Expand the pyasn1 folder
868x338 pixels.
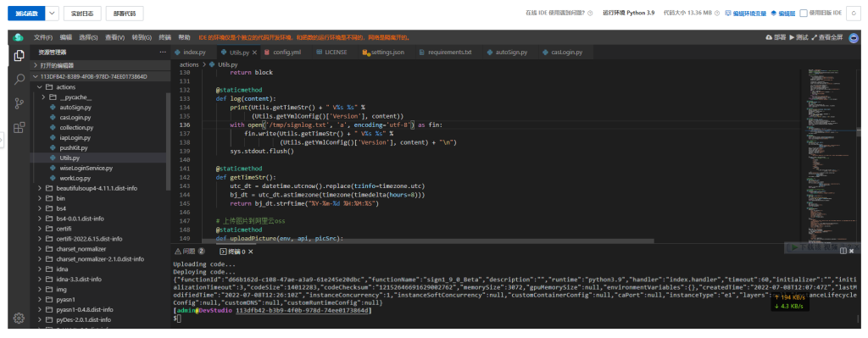[x=40, y=300]
